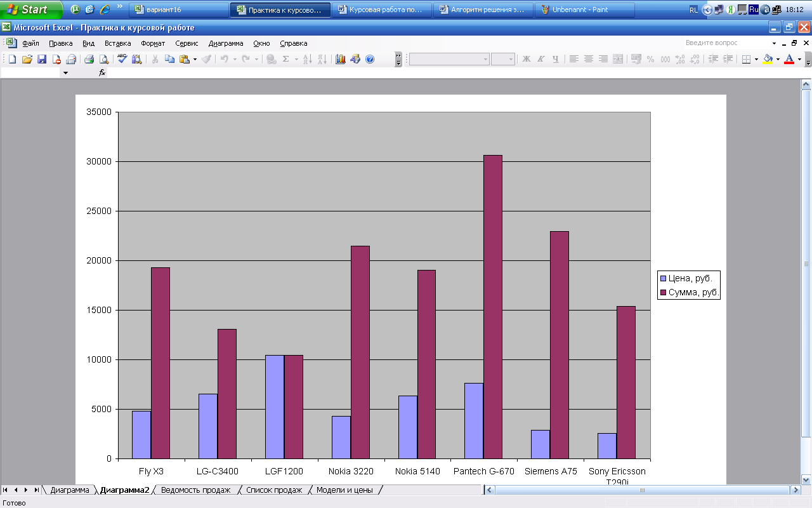
Task: Click the Percent style icon
Action: click(x=650, y=59)
